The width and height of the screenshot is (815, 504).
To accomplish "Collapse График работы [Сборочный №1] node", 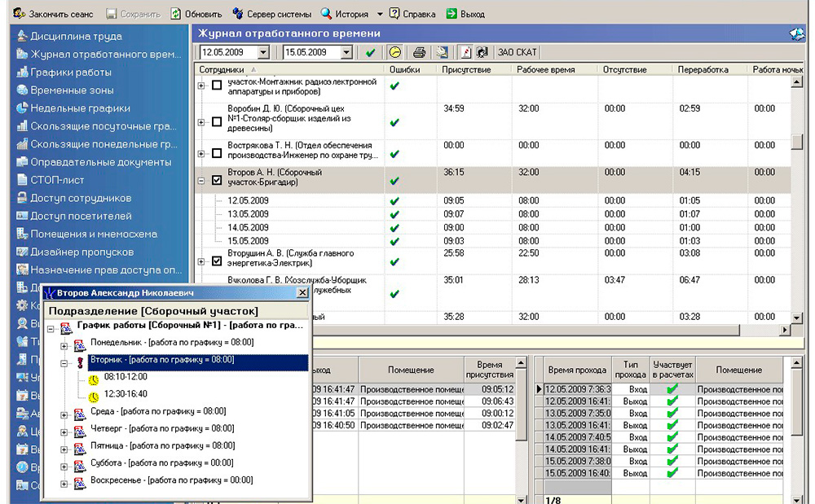I will click(x=51, y=329).
